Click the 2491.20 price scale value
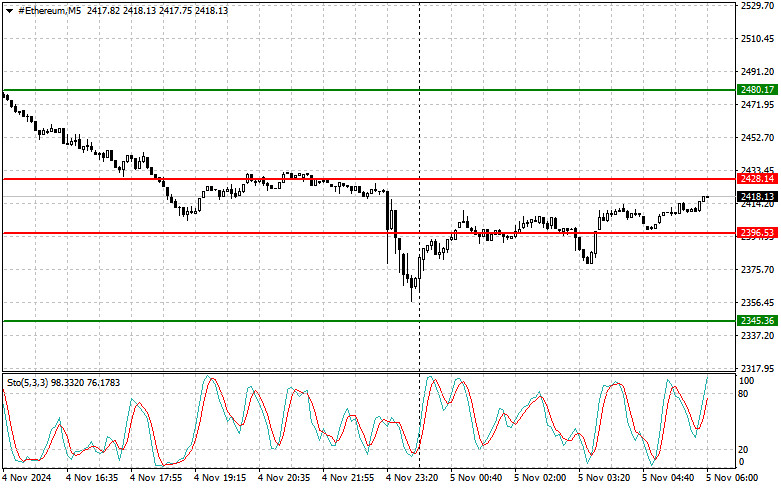 coord(757,72)
